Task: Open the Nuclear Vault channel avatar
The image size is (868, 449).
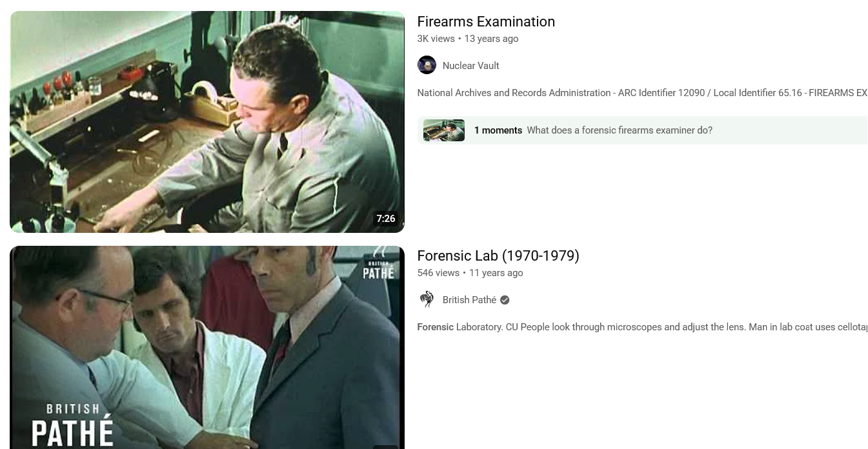Action: (x=427, y=65)
